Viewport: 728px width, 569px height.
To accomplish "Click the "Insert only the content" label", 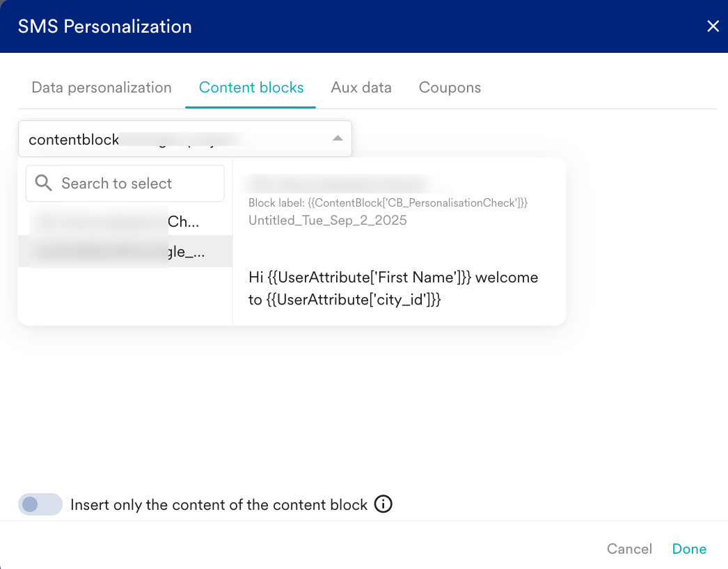I will pyautogui.click(x=219, y=505).
